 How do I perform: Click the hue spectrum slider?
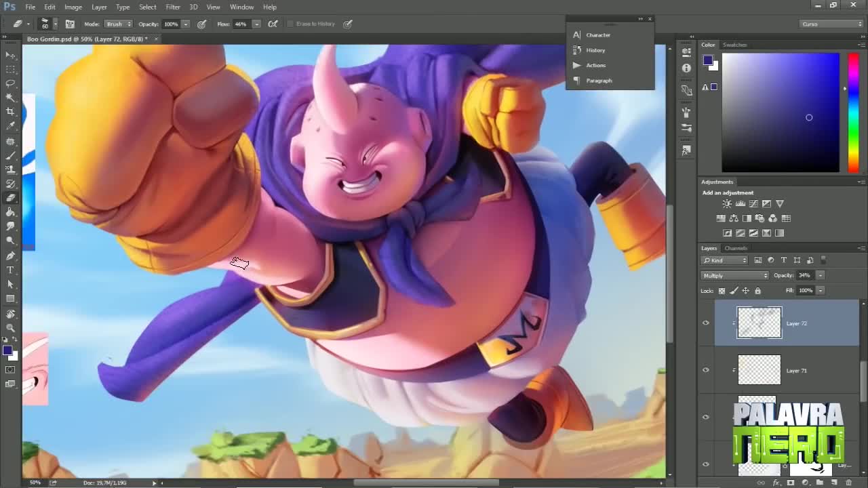854,113
